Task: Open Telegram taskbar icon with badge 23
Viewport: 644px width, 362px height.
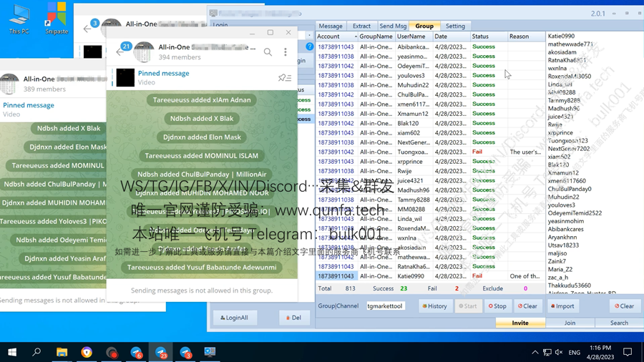Action: pos(160,352)
